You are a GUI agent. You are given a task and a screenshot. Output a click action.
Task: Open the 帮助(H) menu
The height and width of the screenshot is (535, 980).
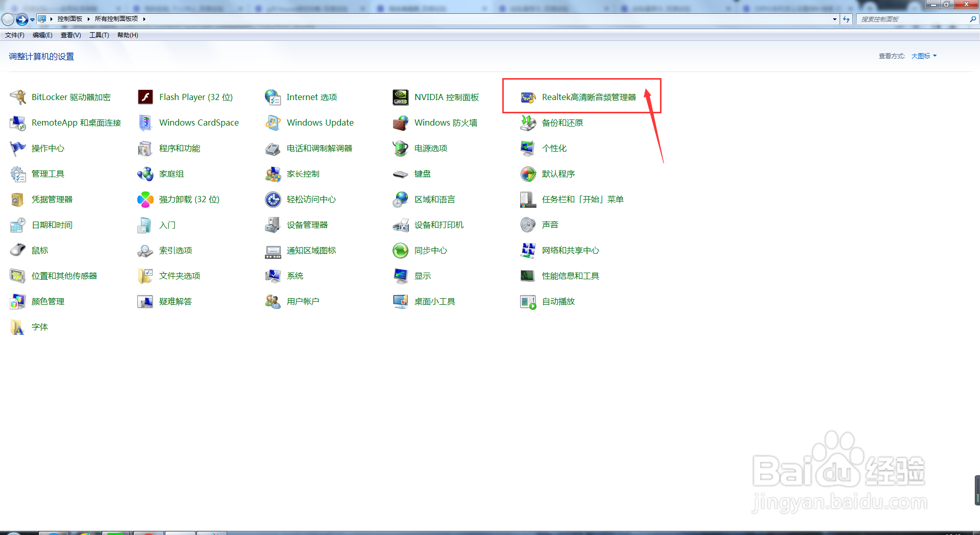[128, 35]
